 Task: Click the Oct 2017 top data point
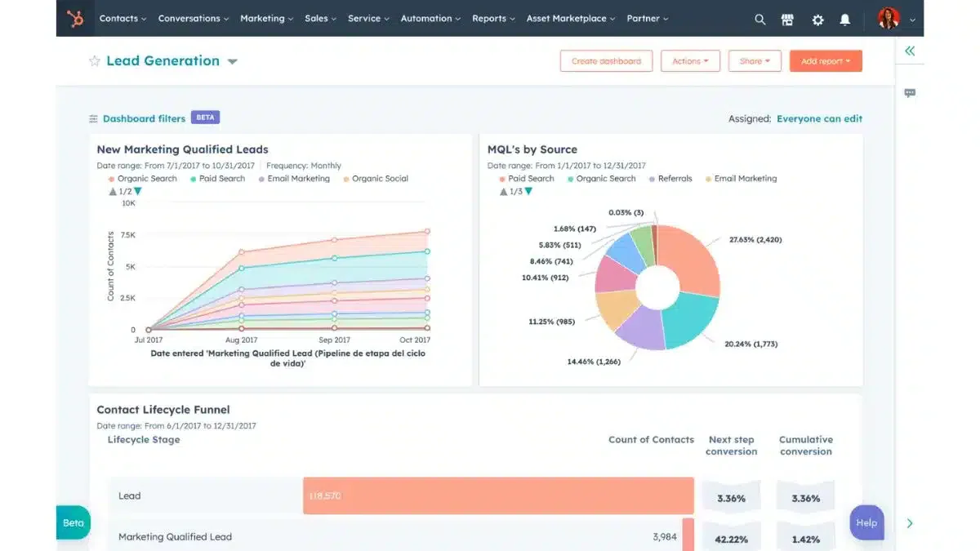coord(426,232)
